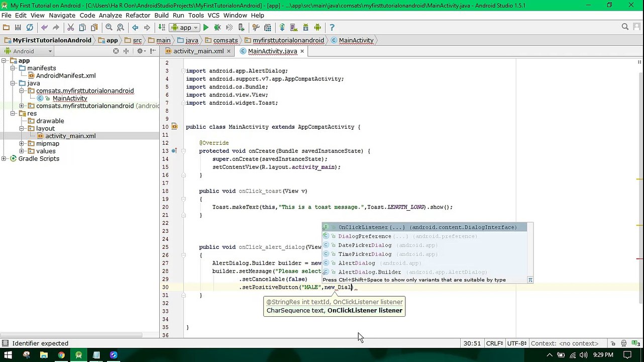
Task: Collapse the manifests folder node
Action: (x=13, y=68)
